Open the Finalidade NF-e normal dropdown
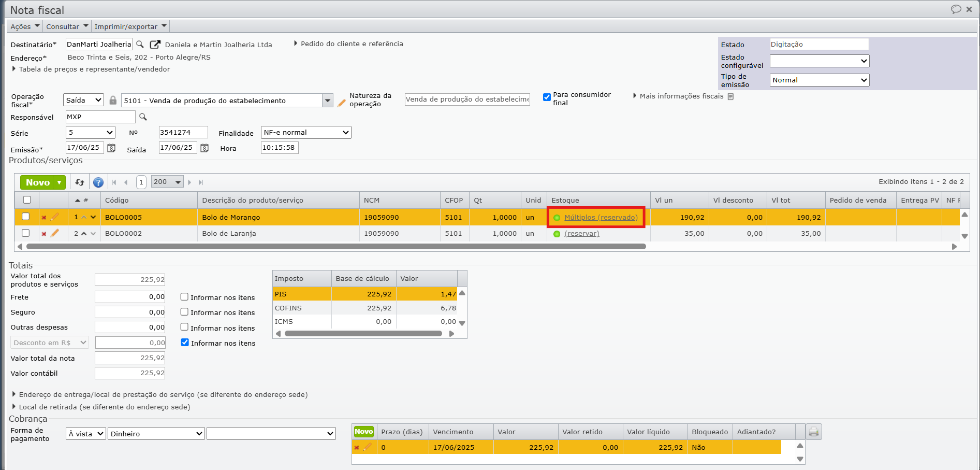 pyautogui.click(x=306, y=133)
